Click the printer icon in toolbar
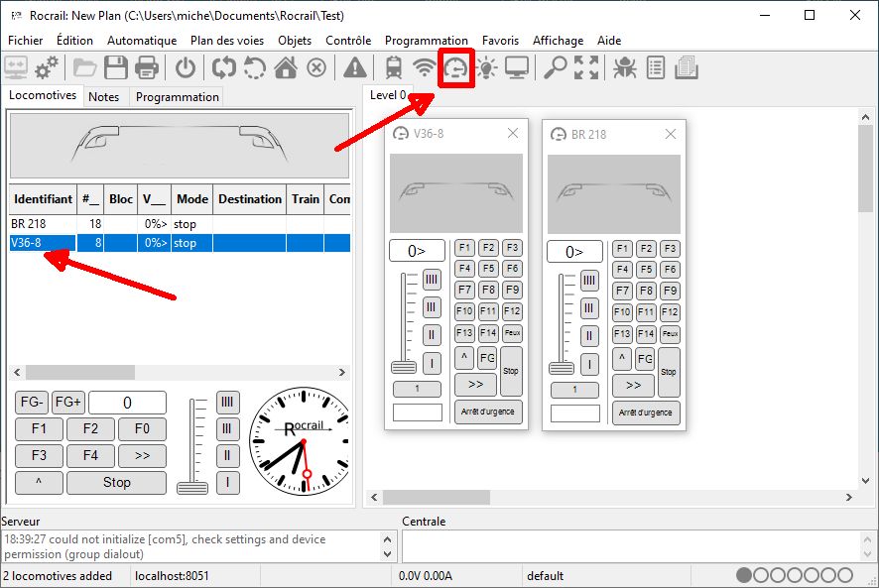The width and height of the screenshot is (879, 588). click(147, 67)
